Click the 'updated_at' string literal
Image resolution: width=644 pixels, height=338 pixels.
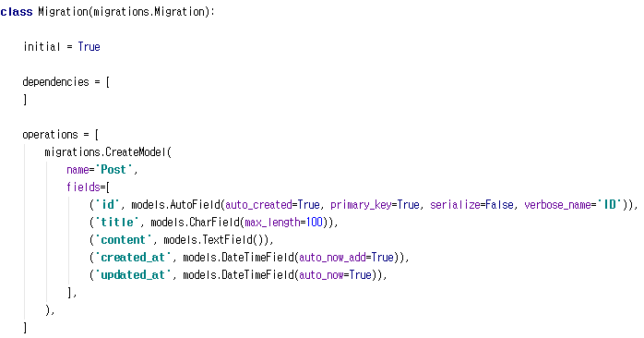click(x=133, y=275)
